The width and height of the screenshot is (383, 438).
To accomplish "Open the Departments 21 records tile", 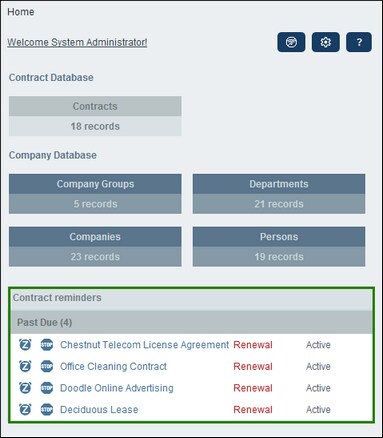I will pos(279,194).
